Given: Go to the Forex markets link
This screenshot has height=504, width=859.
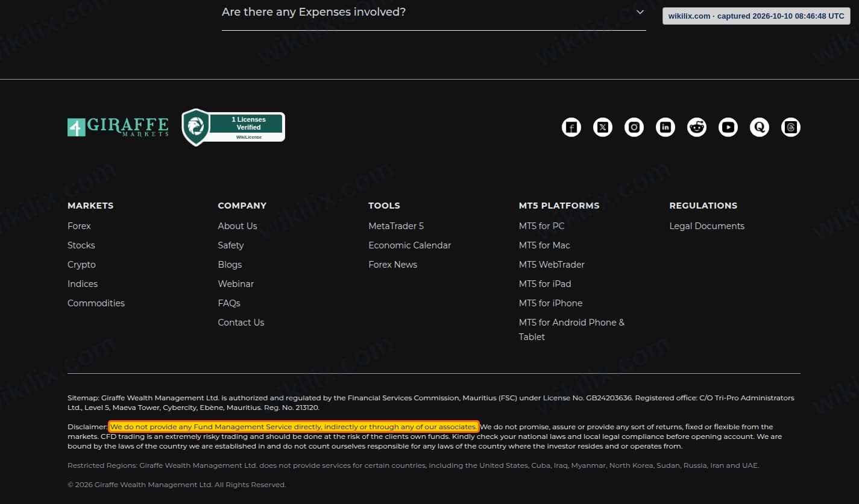Looking at the screenshot, I should point(79,226).
